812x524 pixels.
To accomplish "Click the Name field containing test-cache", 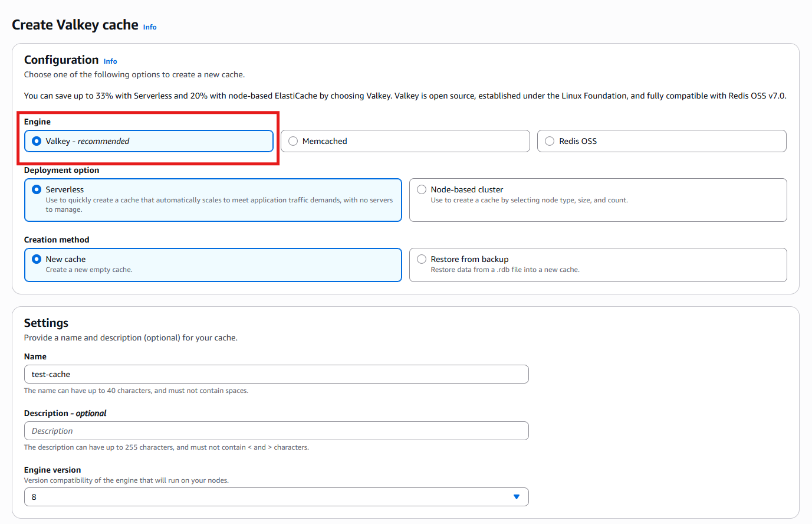I will (276, 374).
